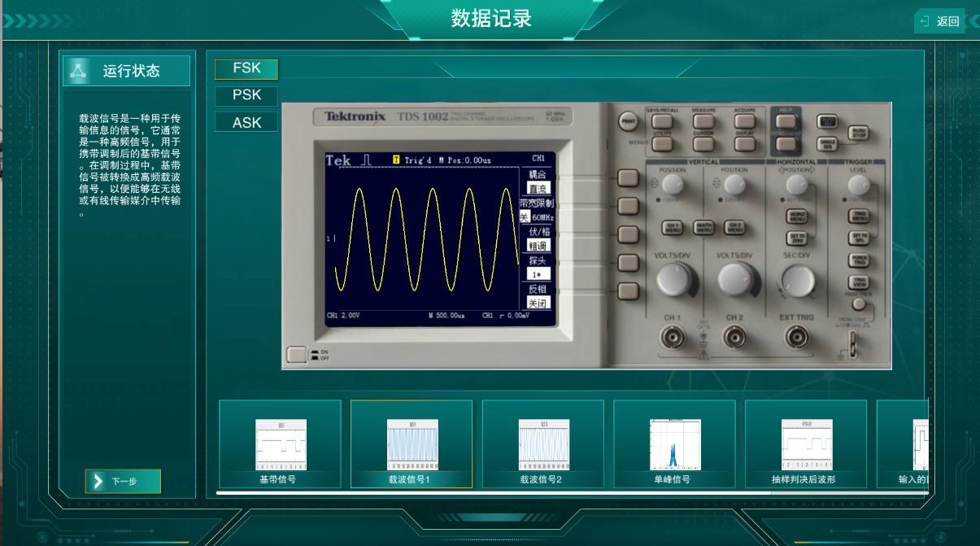
Task: Toggle the invert (反相) side-menu button
Action: click(627, 291)
